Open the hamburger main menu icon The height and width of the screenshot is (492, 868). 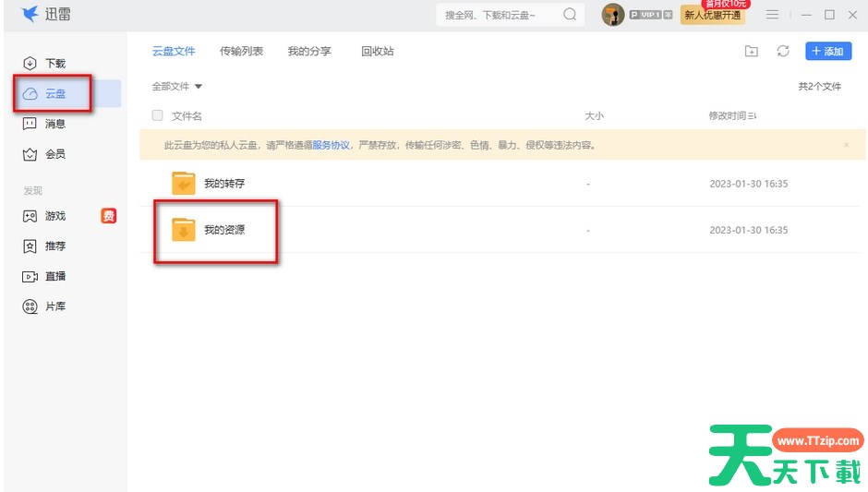[773, 15]
